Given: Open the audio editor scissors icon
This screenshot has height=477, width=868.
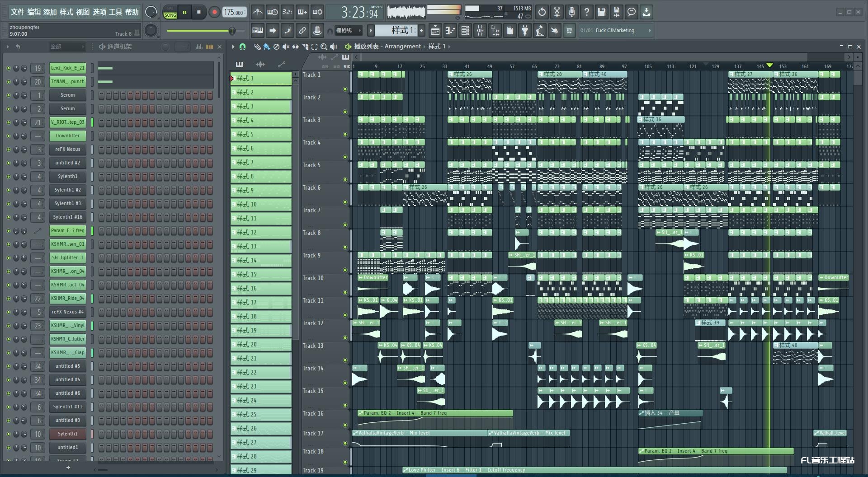Looking at the screenshot, I should [557, 12].
